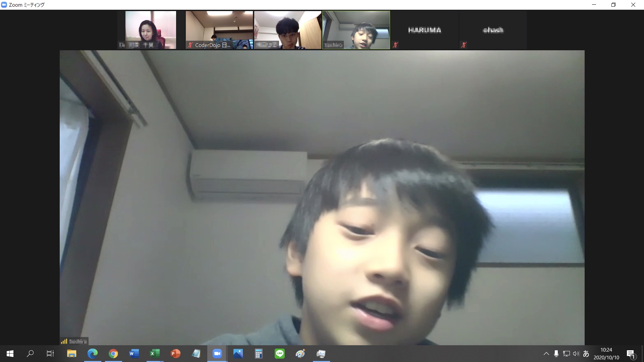The image size is (644, 362).
Task: Select the last participant tile right of HARUMA
Action: tap(493, 30)
